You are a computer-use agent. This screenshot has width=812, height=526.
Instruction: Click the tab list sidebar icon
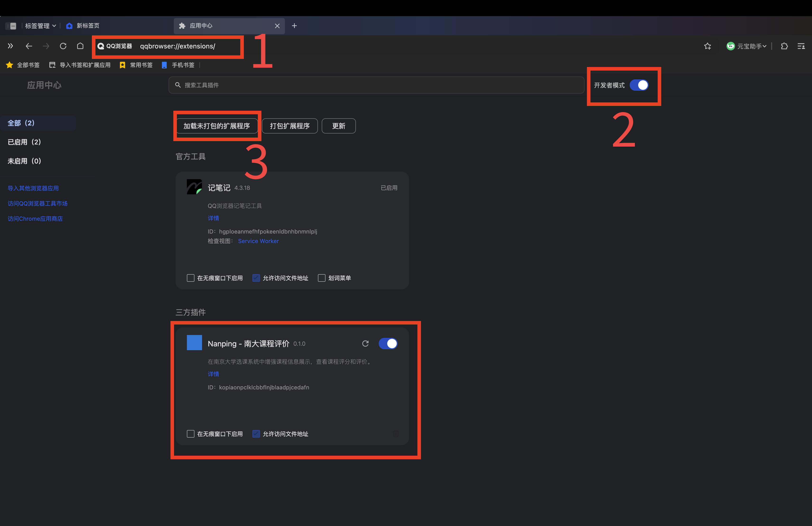[x=11, y=26]
